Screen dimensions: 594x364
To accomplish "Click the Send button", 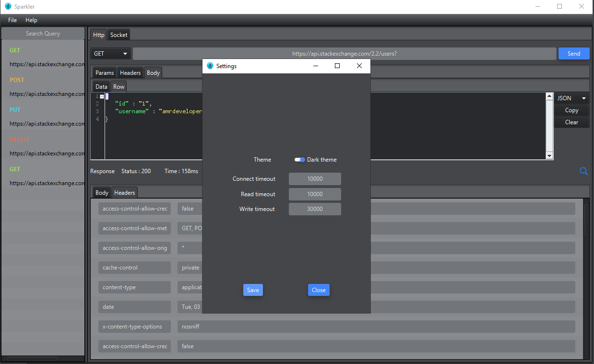I will 574,54.
